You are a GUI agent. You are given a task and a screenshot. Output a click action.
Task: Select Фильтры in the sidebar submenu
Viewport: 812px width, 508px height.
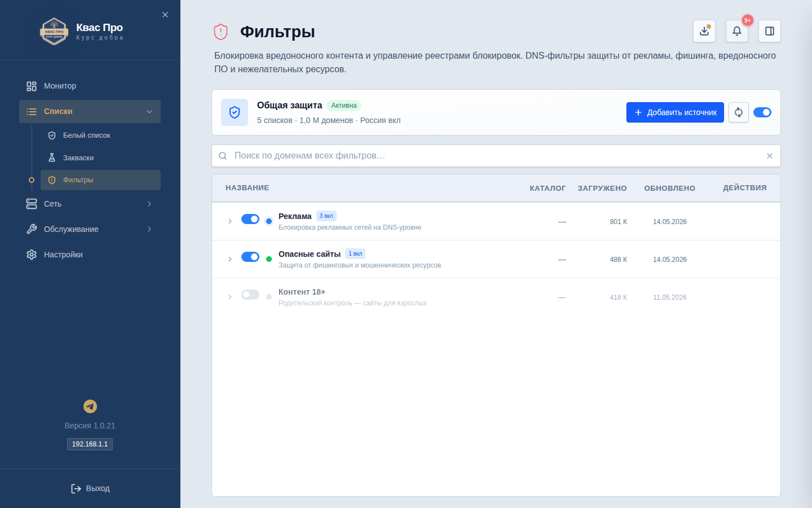[100, 180]
